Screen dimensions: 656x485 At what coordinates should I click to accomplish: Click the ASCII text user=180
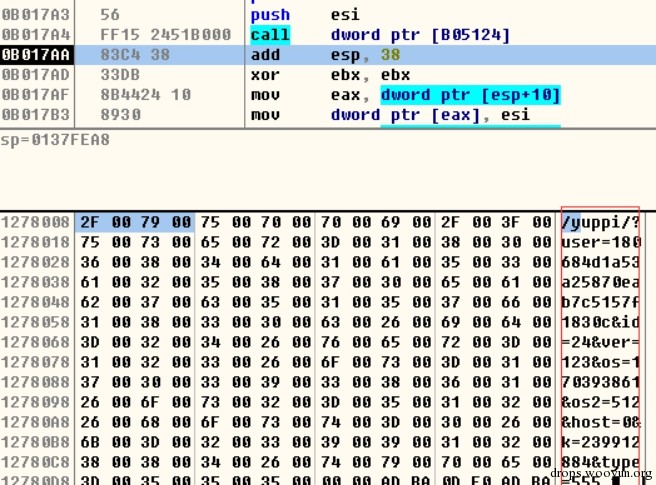point(598,241)
